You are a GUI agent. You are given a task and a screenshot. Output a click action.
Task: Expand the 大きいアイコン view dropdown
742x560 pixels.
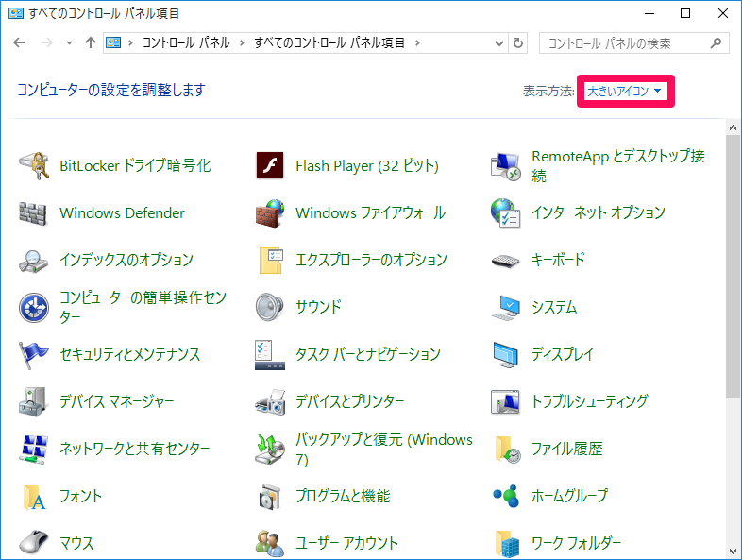[x=625, y=92]
